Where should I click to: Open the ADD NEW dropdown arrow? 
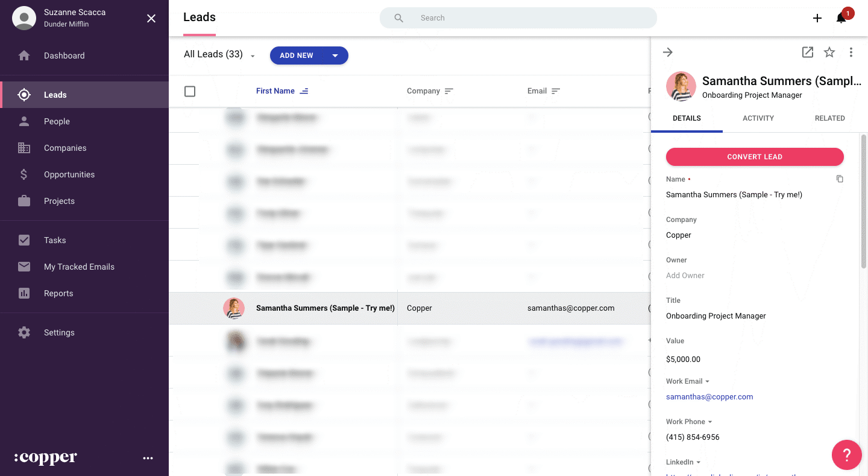(x=336, y=56)
